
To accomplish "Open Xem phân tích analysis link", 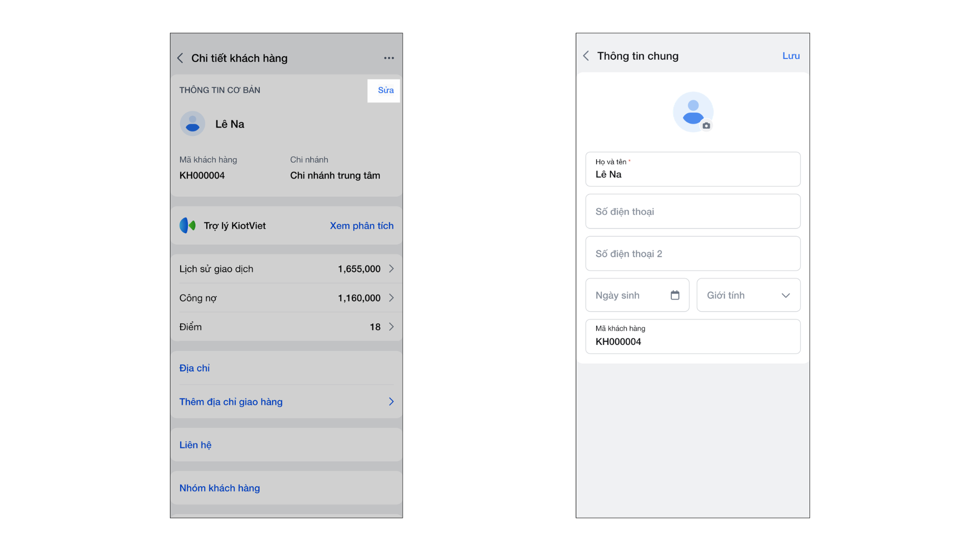I will pyautogui.click(x=361, y=226).
